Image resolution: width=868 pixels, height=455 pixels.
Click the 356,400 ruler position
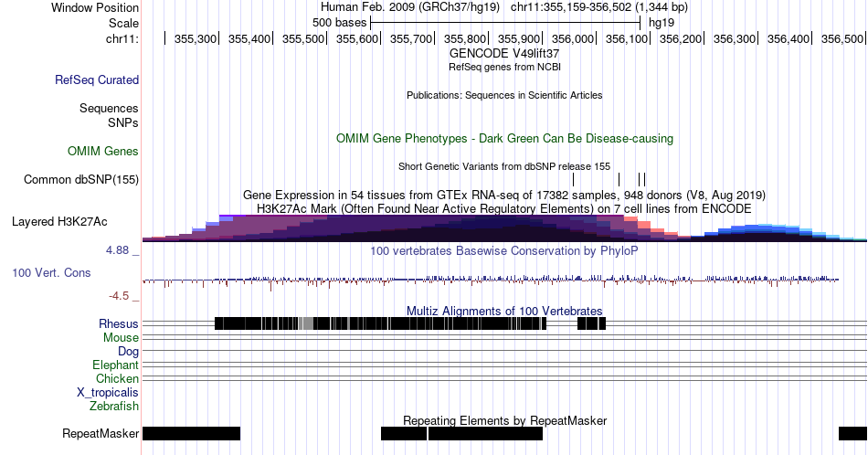(x=789, y=38)
